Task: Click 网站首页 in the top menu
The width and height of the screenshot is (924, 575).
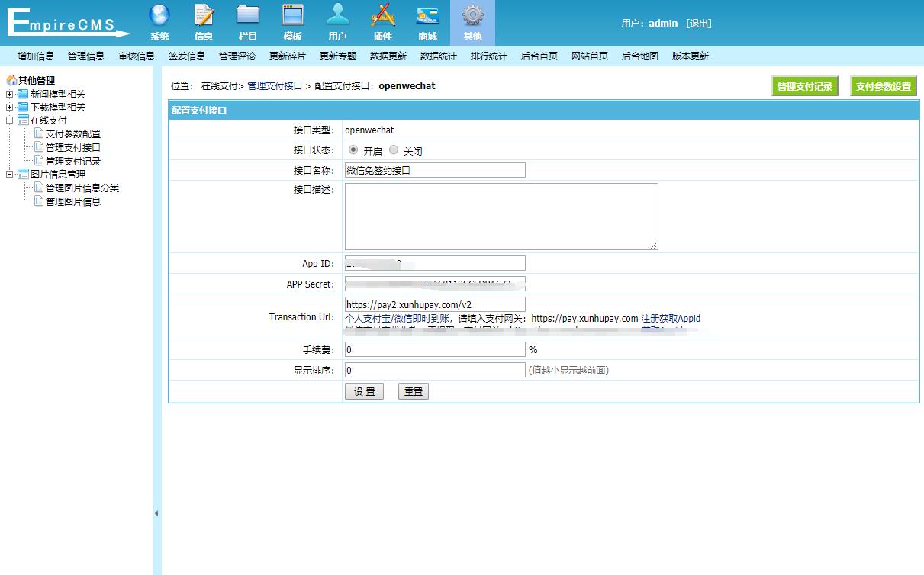Action: 588,56
